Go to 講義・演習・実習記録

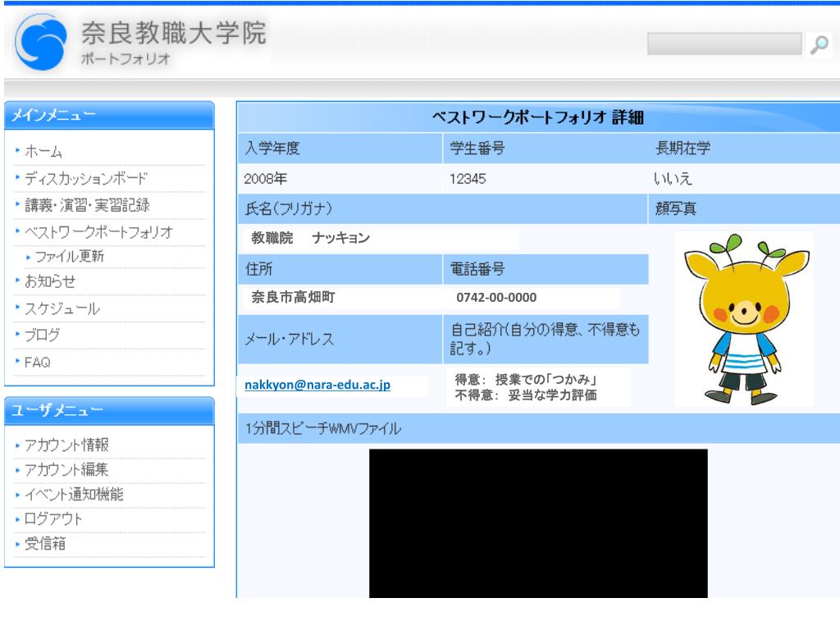tap(87, 205)
